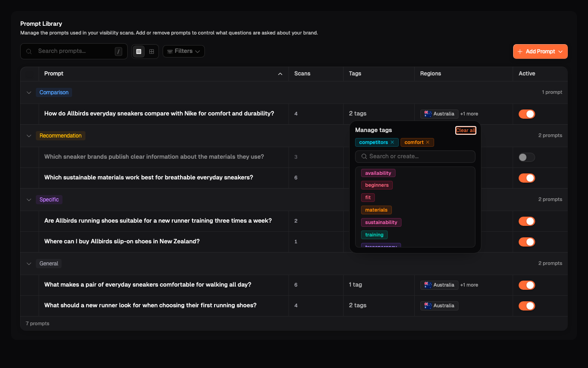Click the Tags column header
Viewport: 588px width, 368px height.
tap(355, 74)
